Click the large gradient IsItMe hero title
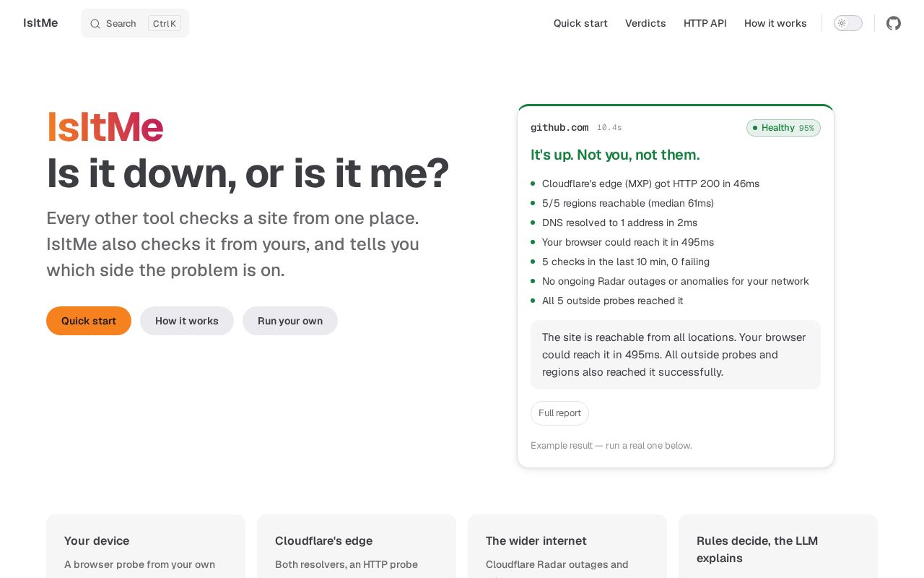 tap(105, 126)
